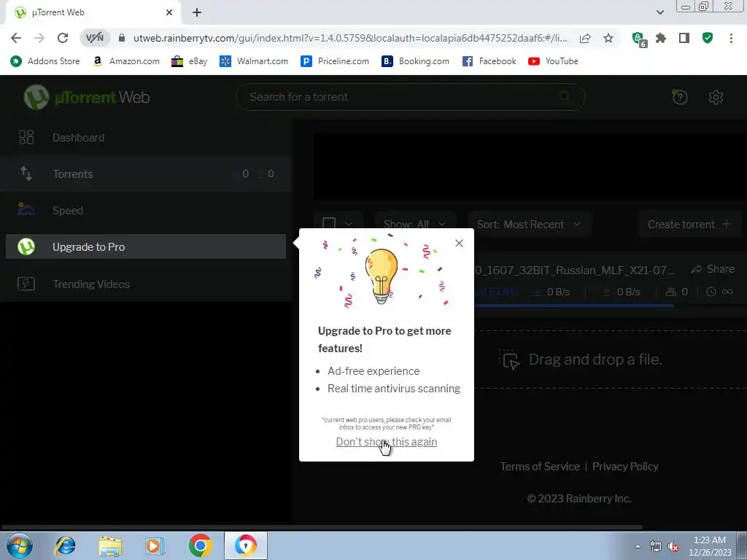Viewport: 747px width, 560px height.
Task: Open the Booking.com bookmark
Action: (415, 61)
